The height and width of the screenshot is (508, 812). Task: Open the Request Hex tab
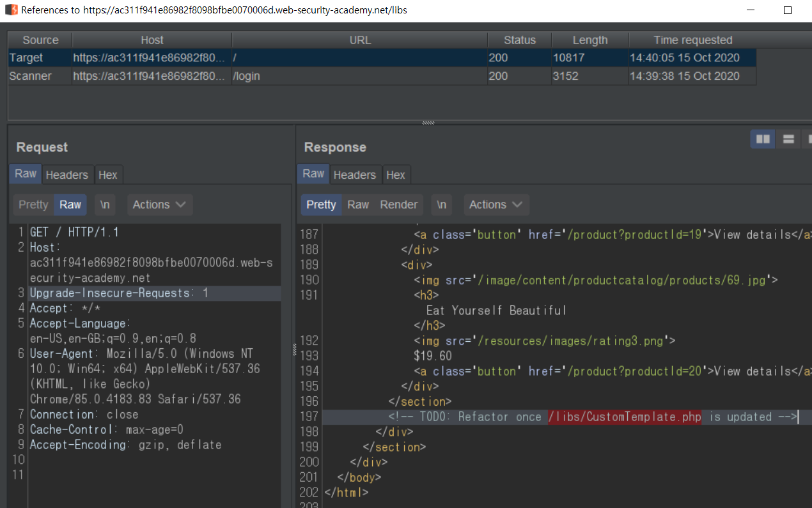[x=107, y=174]
